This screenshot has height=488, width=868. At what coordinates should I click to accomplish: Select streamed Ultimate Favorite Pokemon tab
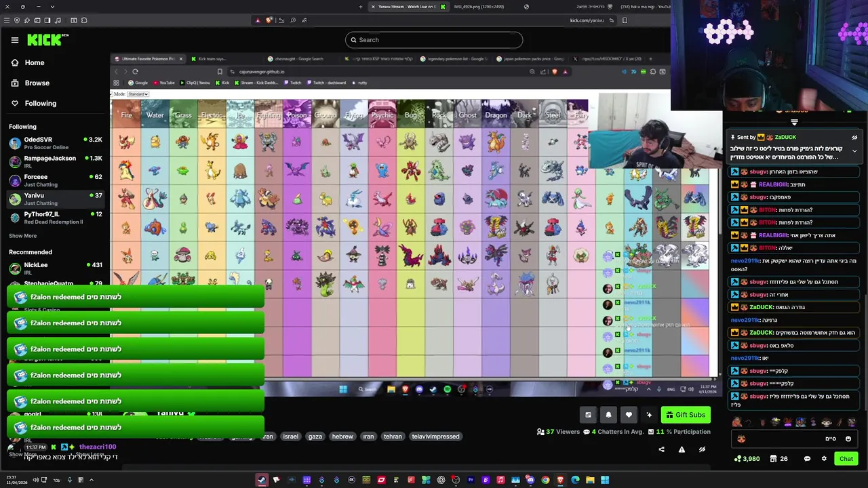coord(148,59)
